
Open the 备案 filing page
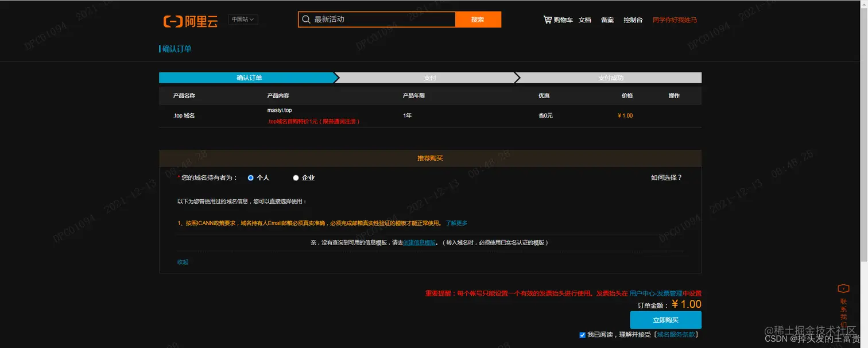(x=607, y=20)
